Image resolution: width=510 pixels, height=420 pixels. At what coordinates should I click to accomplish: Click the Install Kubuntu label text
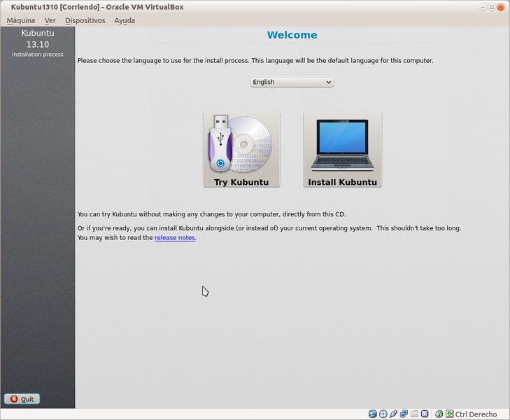tap(343, 182)
